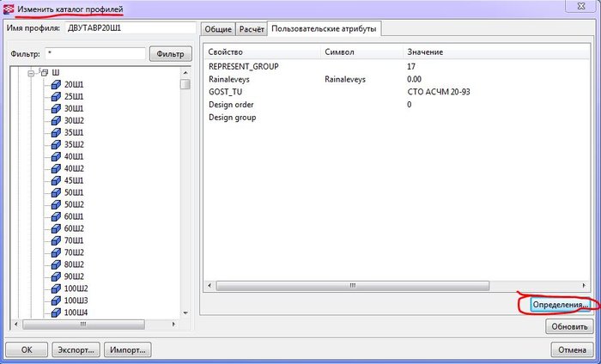Confirm with the OK button
The image size is (601, 364).
[x=27, y=349]
